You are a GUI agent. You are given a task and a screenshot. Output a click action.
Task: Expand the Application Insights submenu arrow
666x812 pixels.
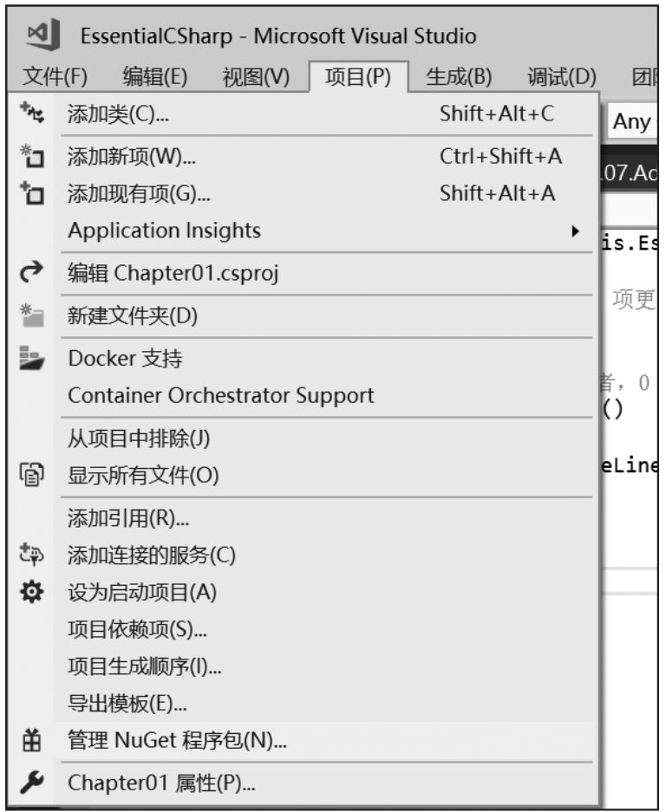click(573, 231)
